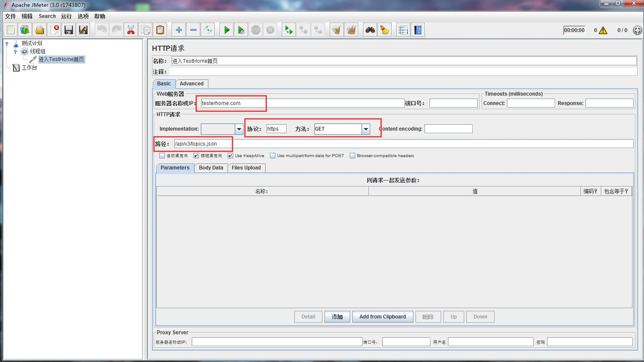The height and width of the screenshot is (362, 644).
Task: Click the Copy icon in toolbar
Action: pos(146,30)
